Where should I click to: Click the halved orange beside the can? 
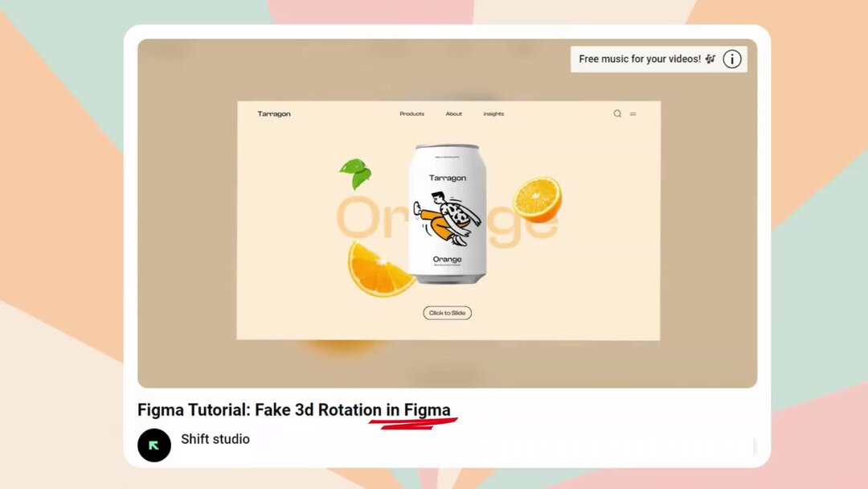point(537,199)
